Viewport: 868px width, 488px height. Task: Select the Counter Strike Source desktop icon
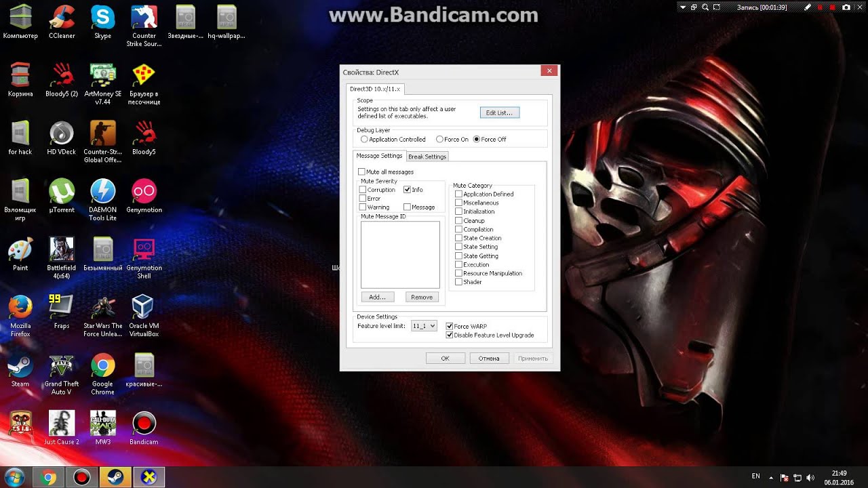click(x=144, y=26)
